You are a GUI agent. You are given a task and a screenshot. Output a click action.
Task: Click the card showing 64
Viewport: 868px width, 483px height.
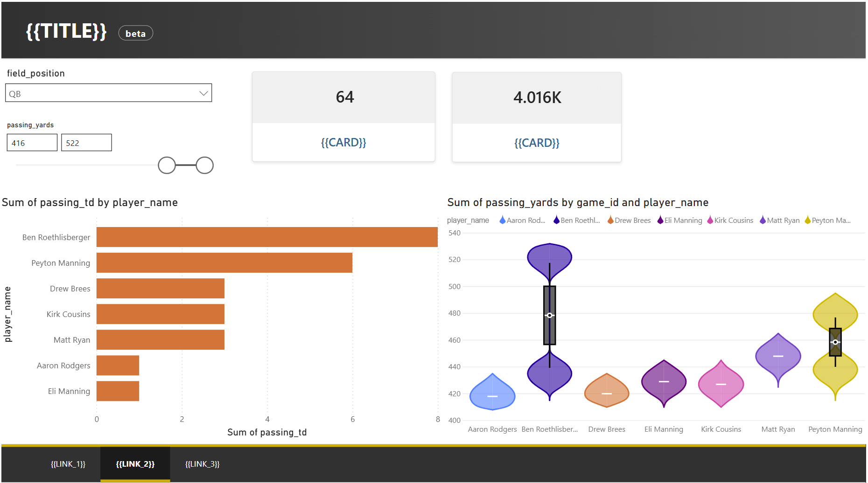pos(343,117)
